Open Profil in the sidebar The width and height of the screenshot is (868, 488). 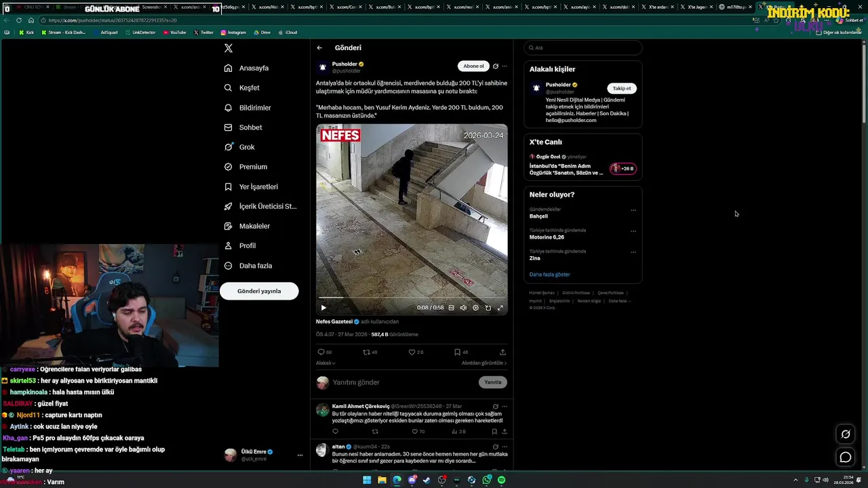[240, 245]
